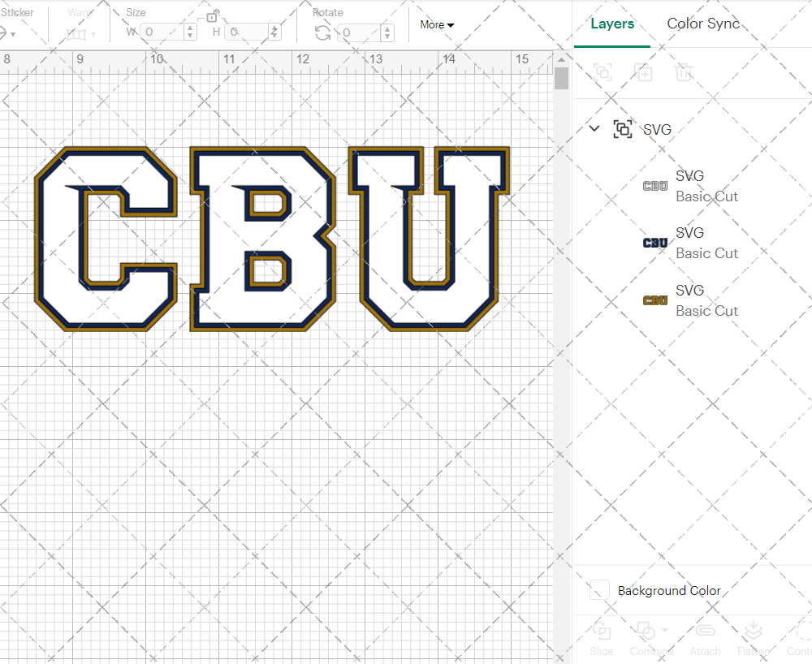Select the Attach tool
Image resolution: width=812 pixels, height=664 pixels.
[x=705, y=638]
